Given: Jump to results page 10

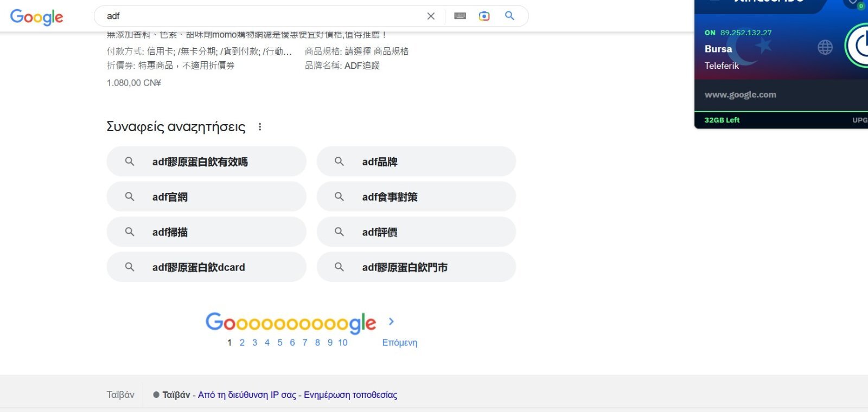Looking at the screenshot, I should [342, 343].
